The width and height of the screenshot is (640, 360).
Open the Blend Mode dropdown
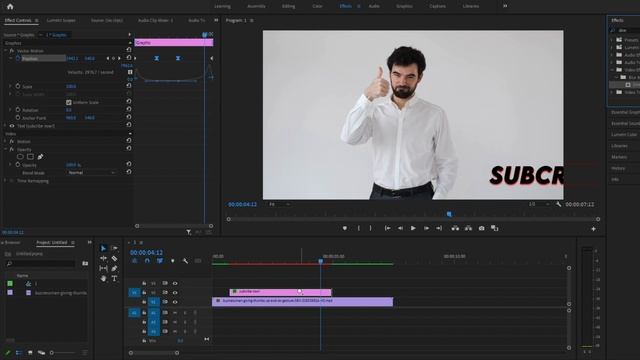coord(91,173)
